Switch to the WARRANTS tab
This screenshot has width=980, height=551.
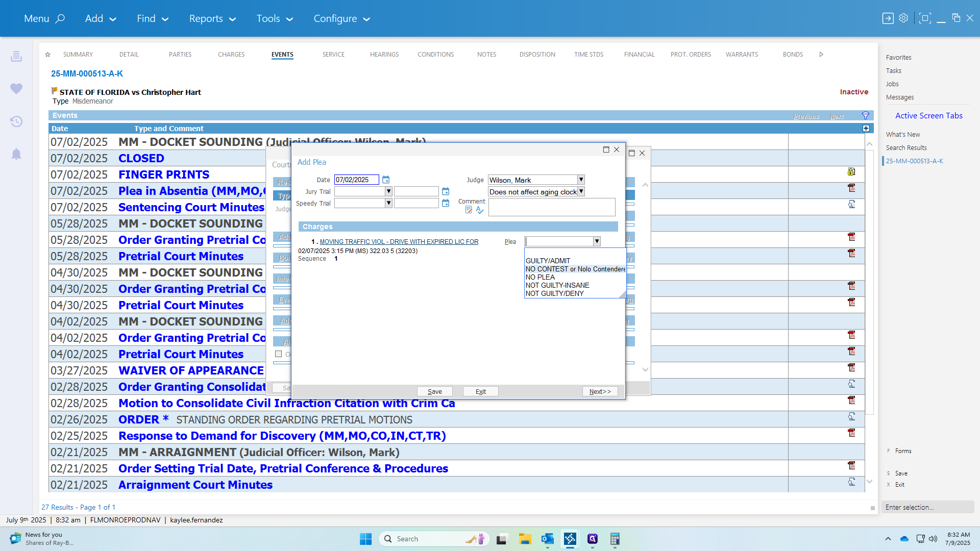coord(742,55)
